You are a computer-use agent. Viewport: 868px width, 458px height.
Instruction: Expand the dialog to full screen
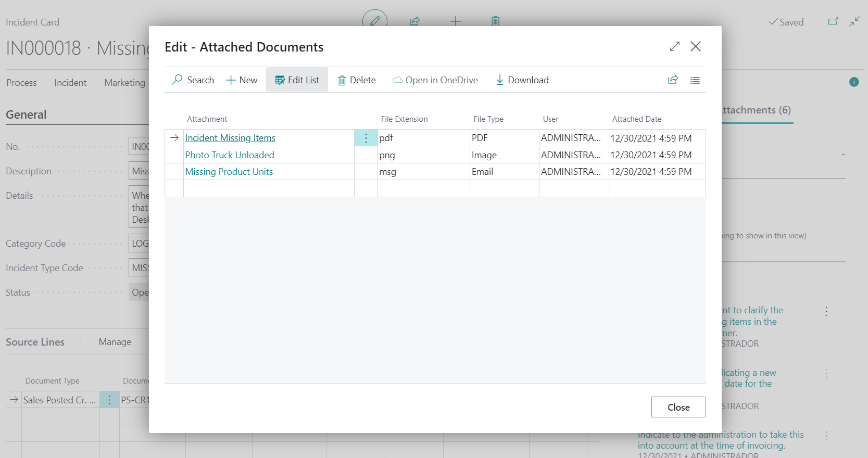(x=674, y=47)
